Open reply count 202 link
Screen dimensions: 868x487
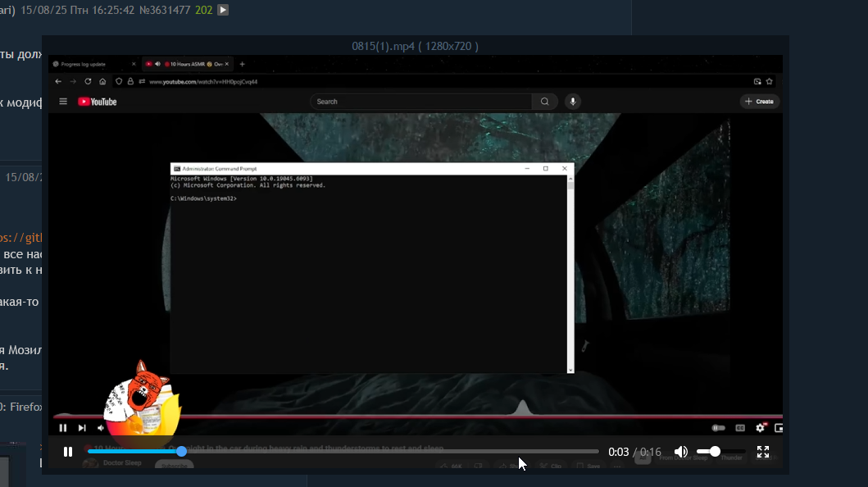[x=204, y=10]
